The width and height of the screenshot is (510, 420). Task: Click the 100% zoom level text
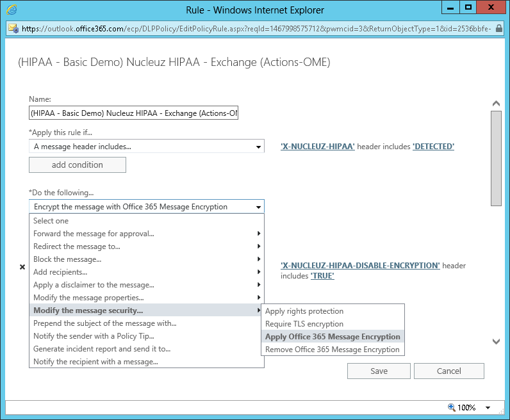(466, 408)
